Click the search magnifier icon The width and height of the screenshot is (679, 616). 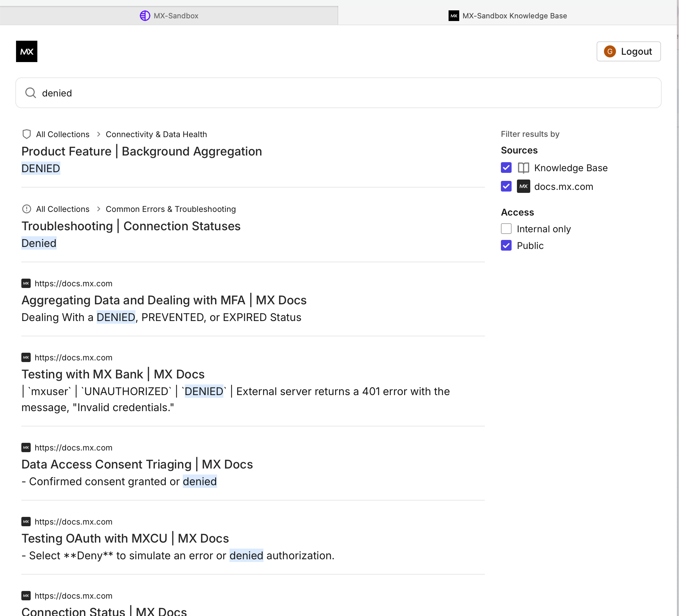click(x=31, y=93)
